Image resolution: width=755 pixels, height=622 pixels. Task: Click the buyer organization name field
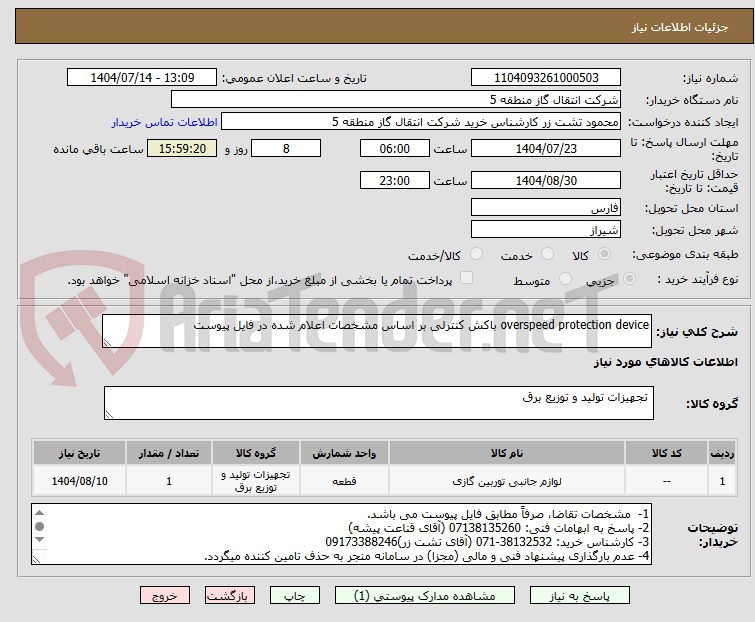click(396, 100)
